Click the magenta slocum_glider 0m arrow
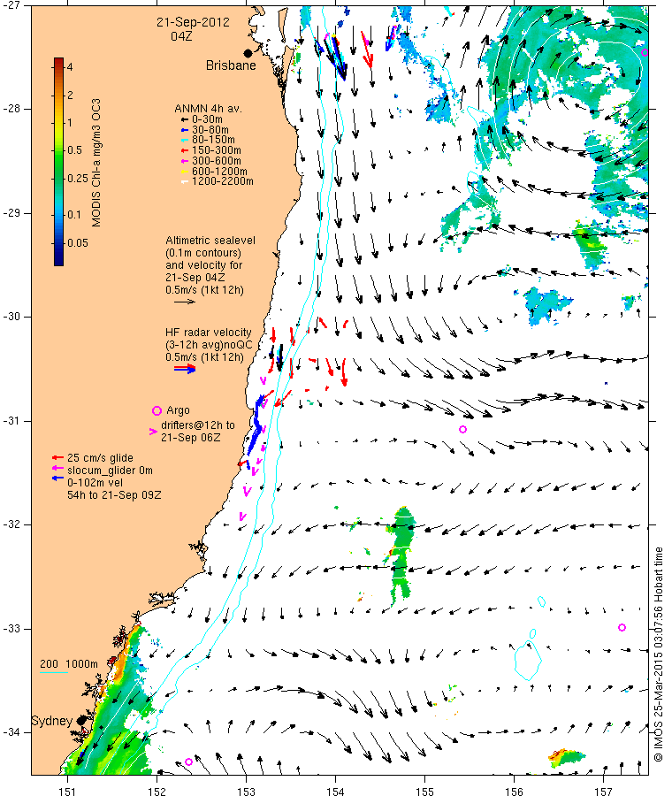Image resolution: width=672 pixels, height=796 pixels. pyautogui.click(x=57, y=468)
